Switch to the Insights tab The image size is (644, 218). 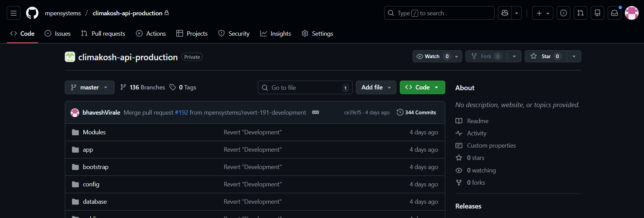(275, 34)
